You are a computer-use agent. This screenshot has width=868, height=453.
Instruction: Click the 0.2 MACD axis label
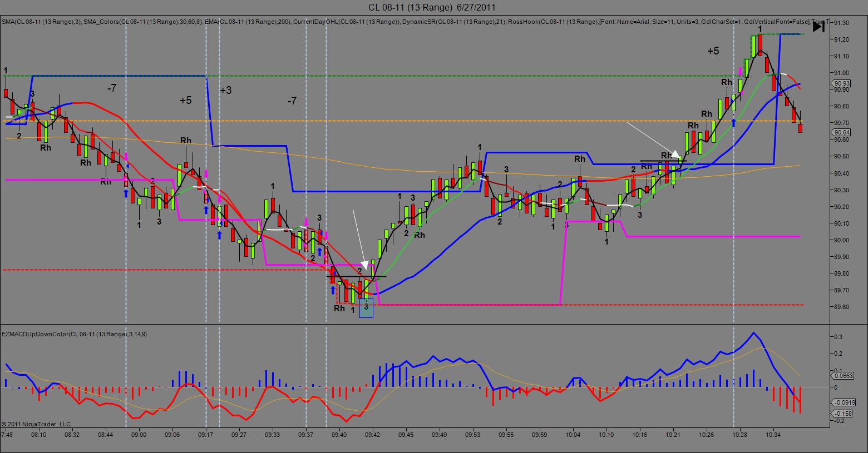pyautogui.click(x=838, y=354)
